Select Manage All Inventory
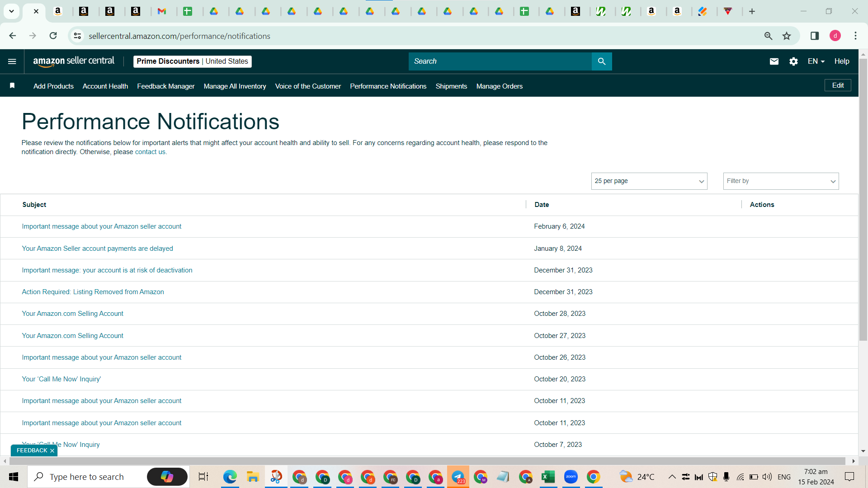The image size is (868, 488). 235,86
